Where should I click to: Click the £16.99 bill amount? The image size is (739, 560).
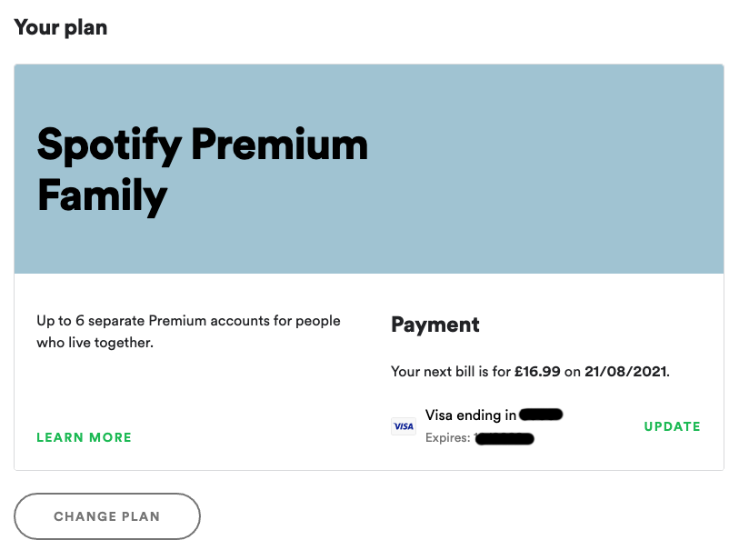[x=537, y=372]
